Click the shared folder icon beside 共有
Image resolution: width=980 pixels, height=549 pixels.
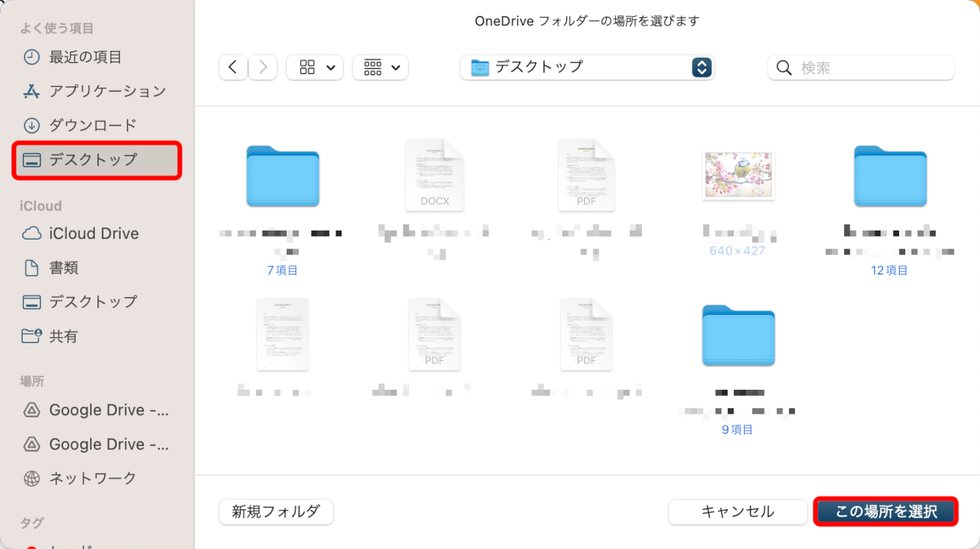point(32,336)
